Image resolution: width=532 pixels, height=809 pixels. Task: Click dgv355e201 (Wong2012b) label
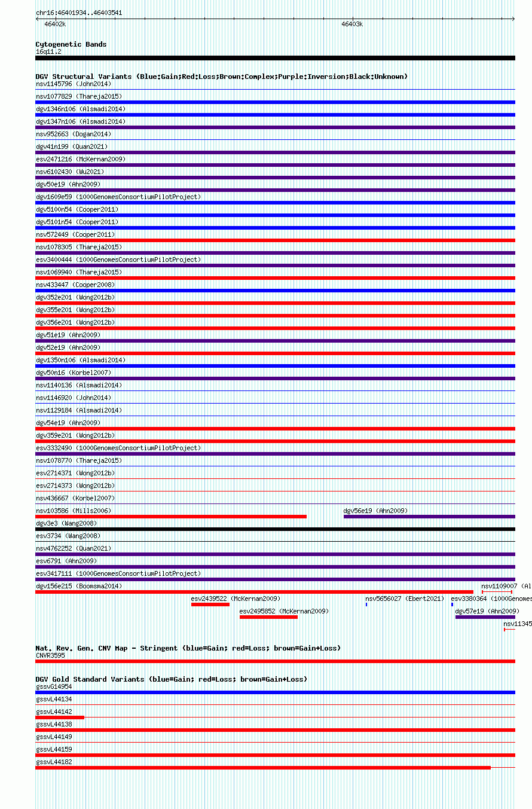click(75, 310)
